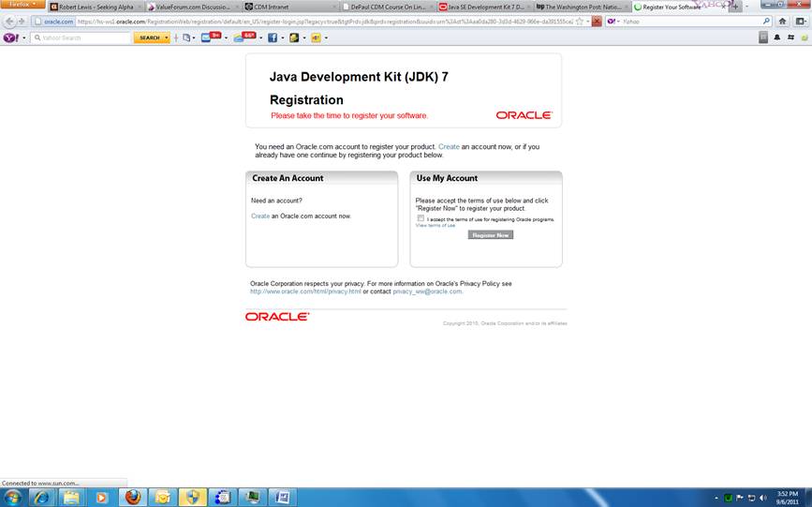Open the URL history dropdown arrow

coord(588,22)
